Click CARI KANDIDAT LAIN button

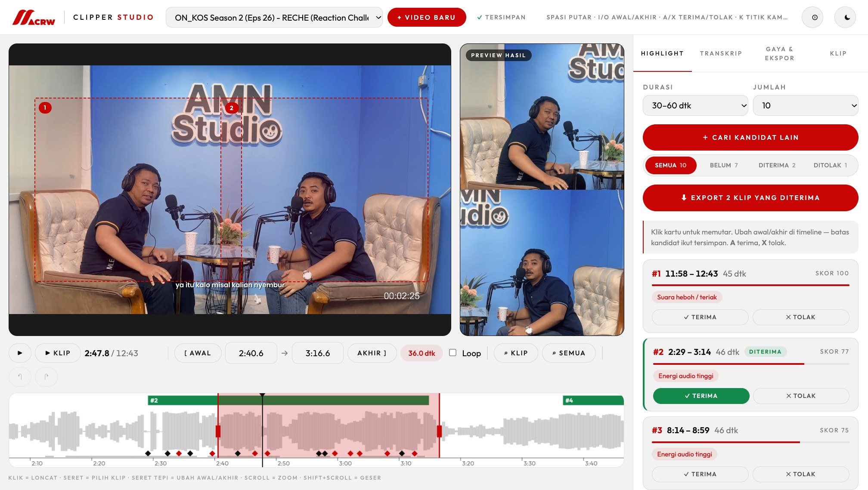coord(750,137)
